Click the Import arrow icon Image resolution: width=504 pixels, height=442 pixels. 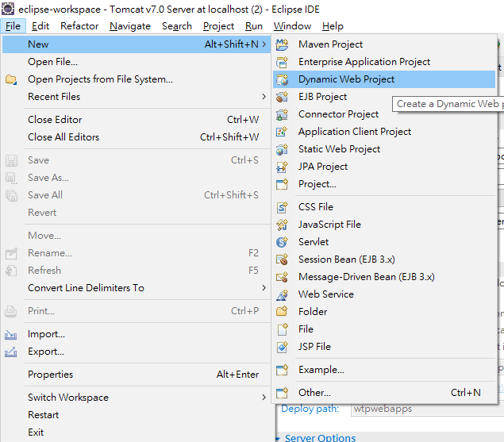(x=11, y=335)
